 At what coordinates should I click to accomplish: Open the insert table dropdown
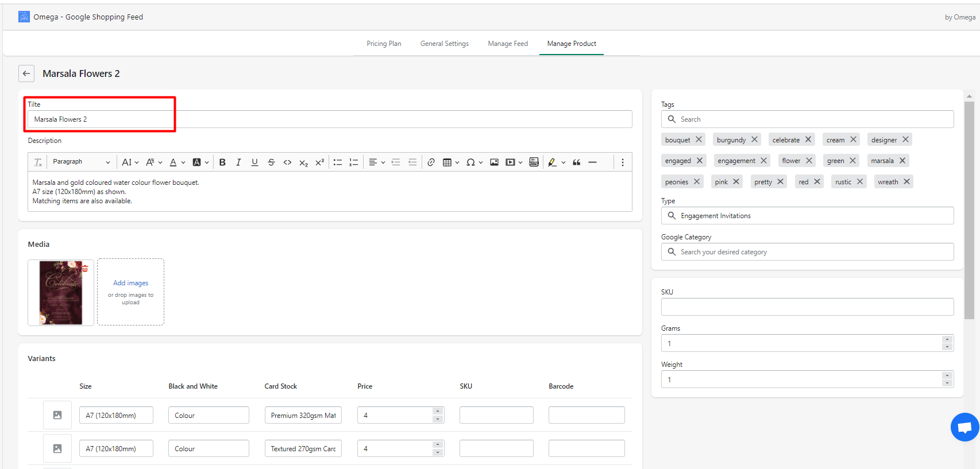pos(451,162)
